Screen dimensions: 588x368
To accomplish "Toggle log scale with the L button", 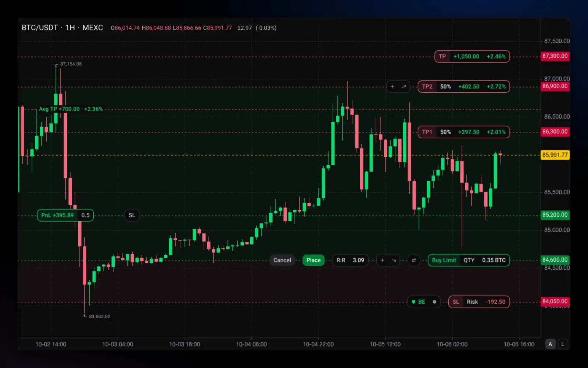I will tap(563, 344).
